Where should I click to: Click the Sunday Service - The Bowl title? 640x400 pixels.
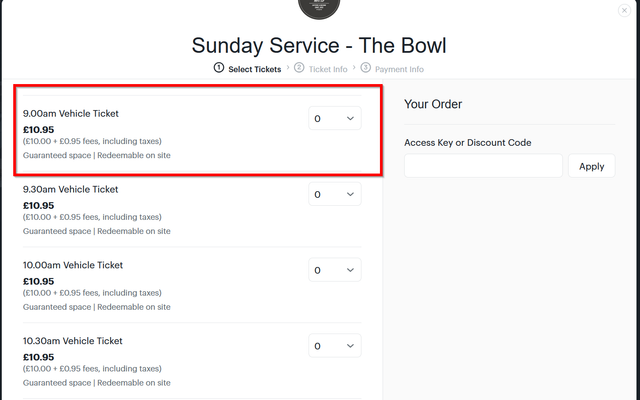pos(319,45)
